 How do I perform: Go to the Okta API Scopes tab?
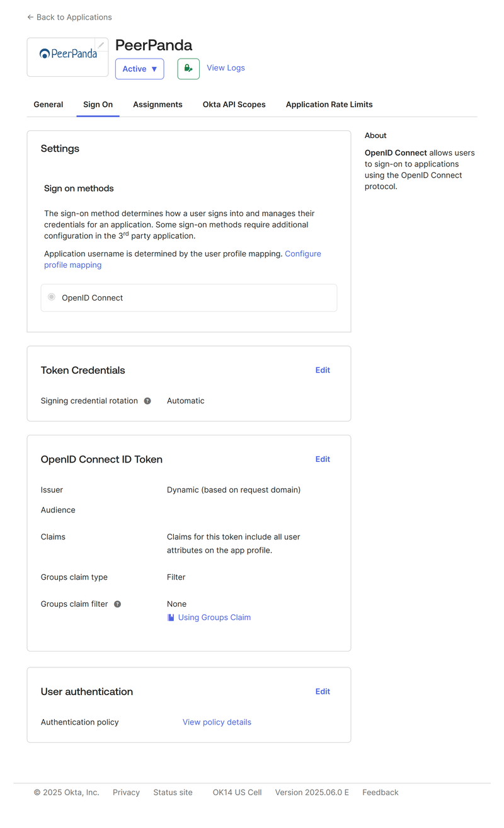click(234, 105)
